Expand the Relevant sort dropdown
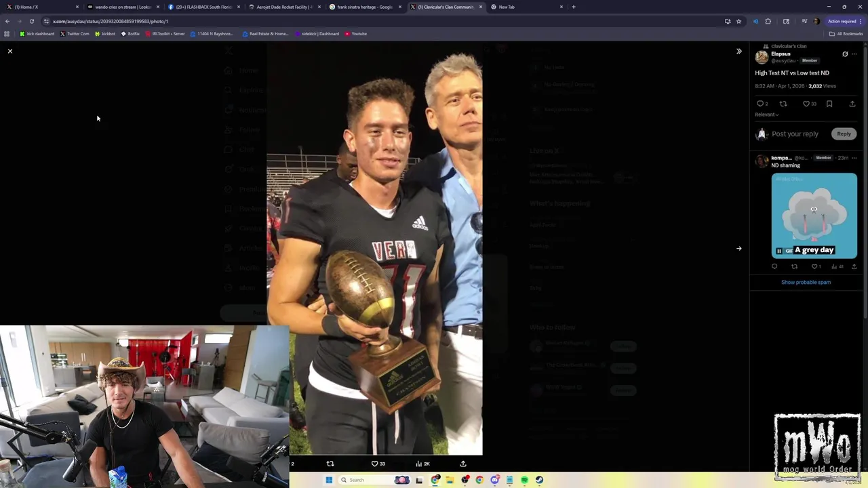 tap(766, 115)
